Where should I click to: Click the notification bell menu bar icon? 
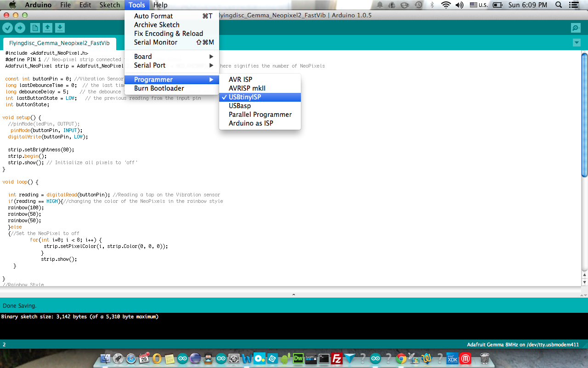(380, 5)
